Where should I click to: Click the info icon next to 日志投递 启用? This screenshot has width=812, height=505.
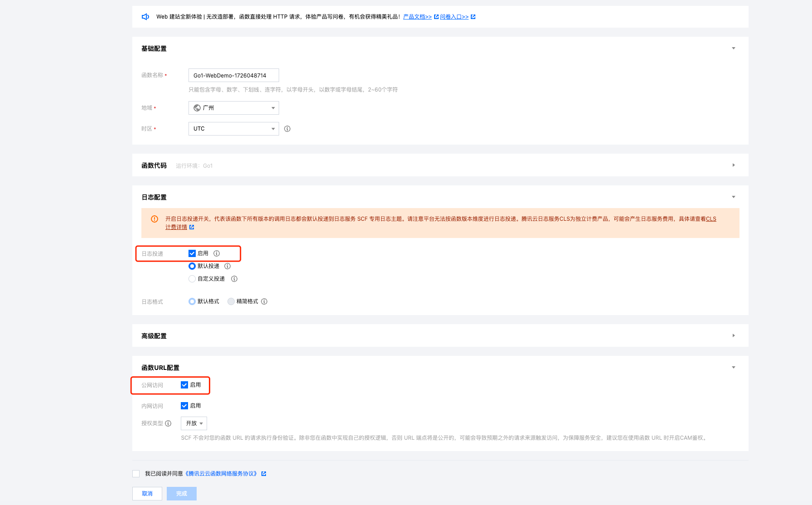[217, 253]
